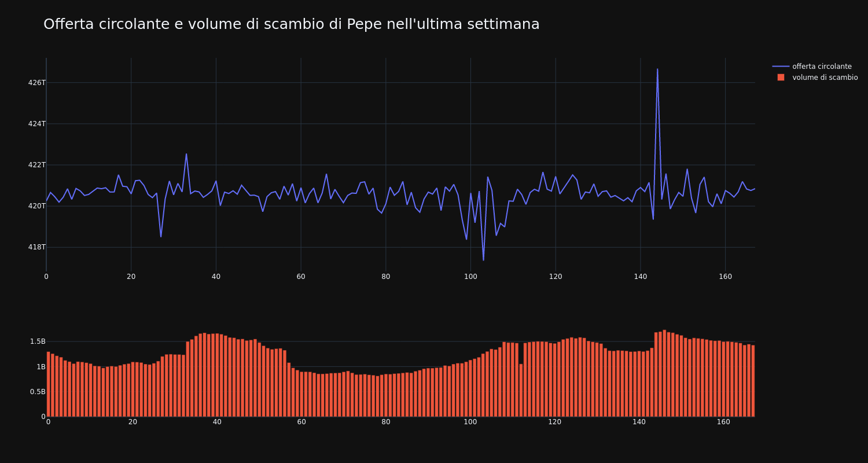Click the 20 tick on lower bar chart axis
Image resolution: width=868 pixels, height=463 pixels.
133,422
